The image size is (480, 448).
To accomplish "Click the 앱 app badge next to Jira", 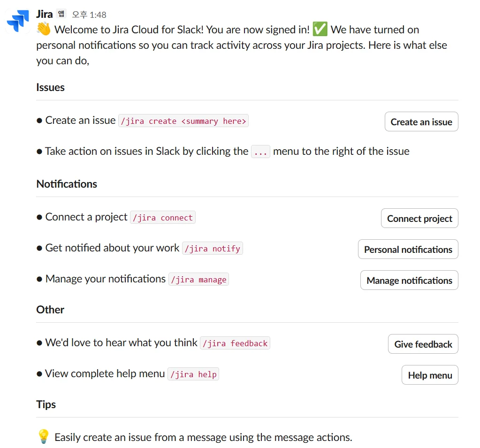I will tap(61, 14).
